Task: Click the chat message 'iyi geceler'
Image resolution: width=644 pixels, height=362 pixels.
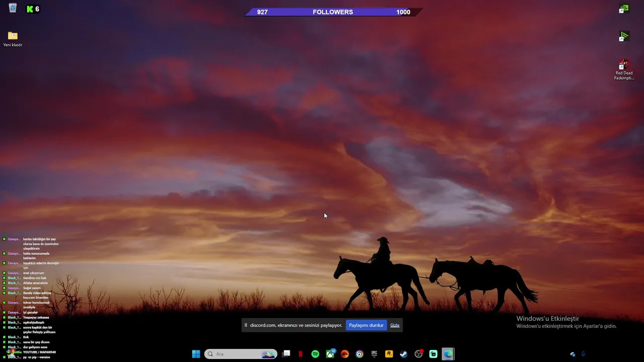Action: (30, 313)
